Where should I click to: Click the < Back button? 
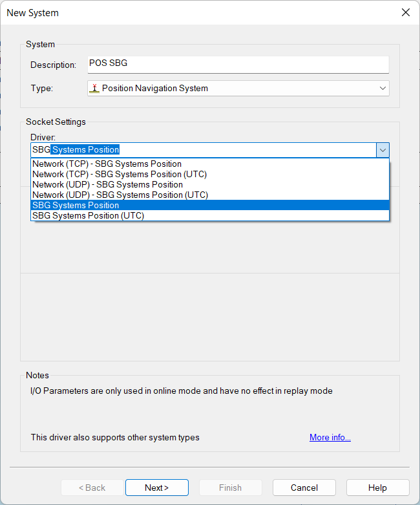92,488
